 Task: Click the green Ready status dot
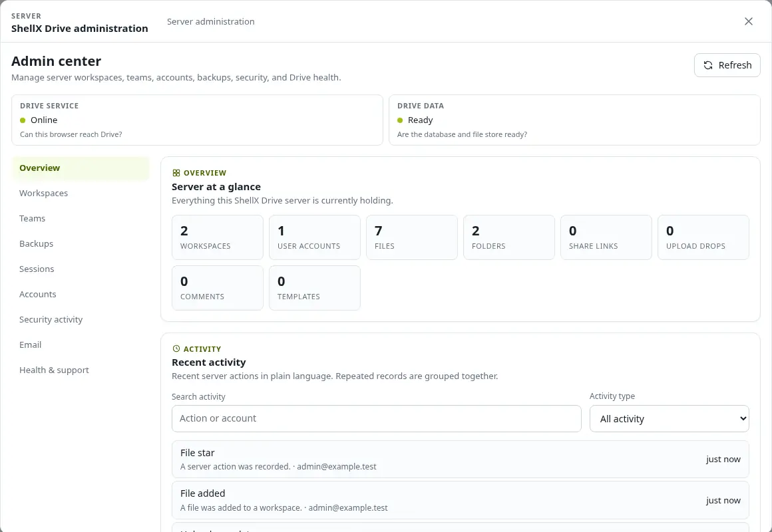point(400,120)
